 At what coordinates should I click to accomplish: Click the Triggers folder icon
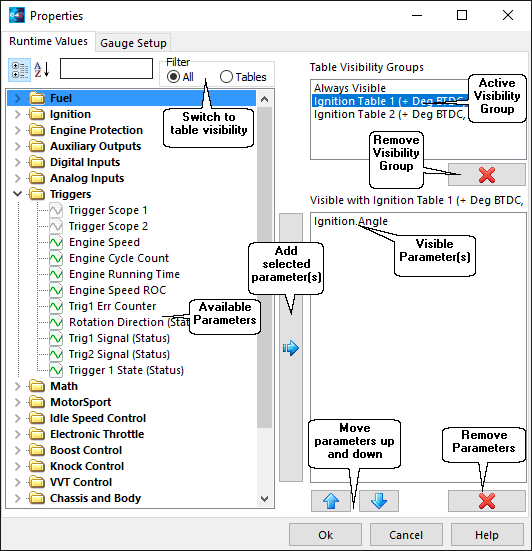37,194
